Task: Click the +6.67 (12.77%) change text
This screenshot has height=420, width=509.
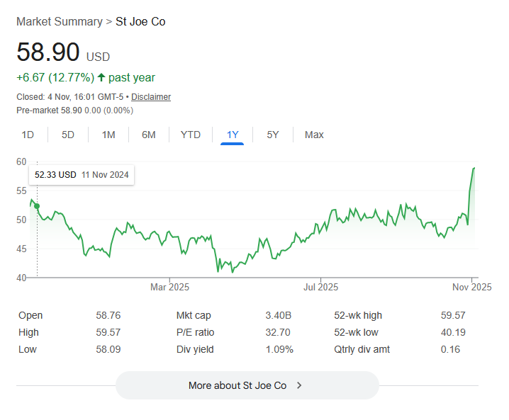Action: [x=55, y=77]
